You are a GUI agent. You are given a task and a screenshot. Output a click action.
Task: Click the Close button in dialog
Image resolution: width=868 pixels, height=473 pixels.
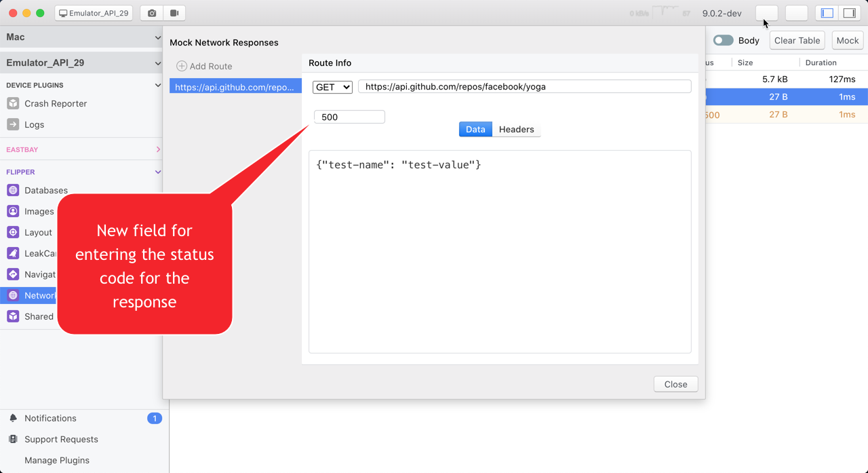click(675, 384)
